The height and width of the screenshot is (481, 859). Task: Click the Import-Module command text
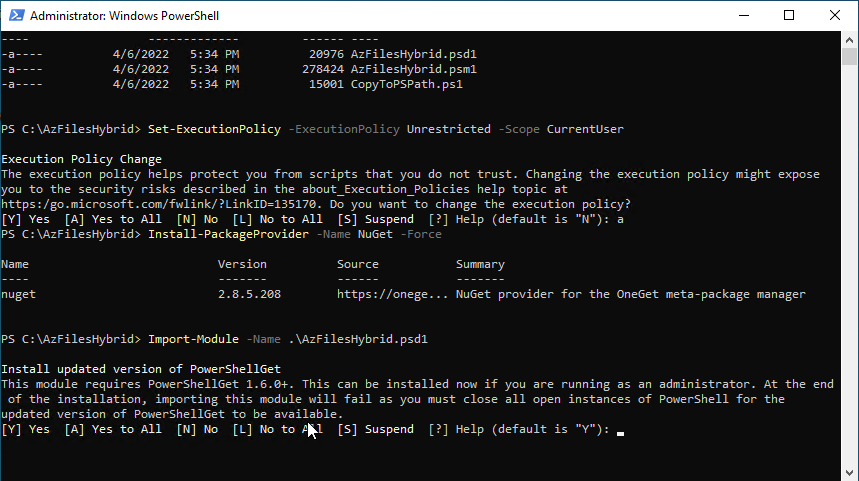(x=192, y=339)
